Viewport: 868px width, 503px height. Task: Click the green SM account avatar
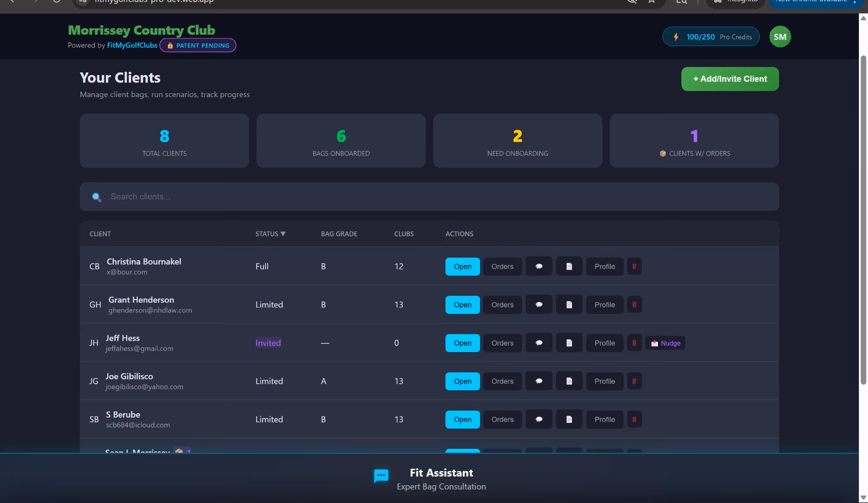(x=779, y=36)
